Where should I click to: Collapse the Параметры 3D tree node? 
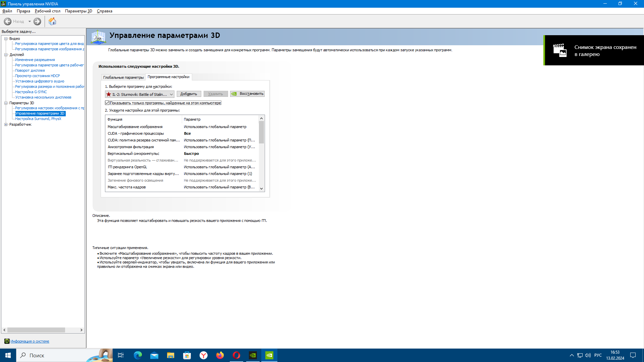point(6,103)
